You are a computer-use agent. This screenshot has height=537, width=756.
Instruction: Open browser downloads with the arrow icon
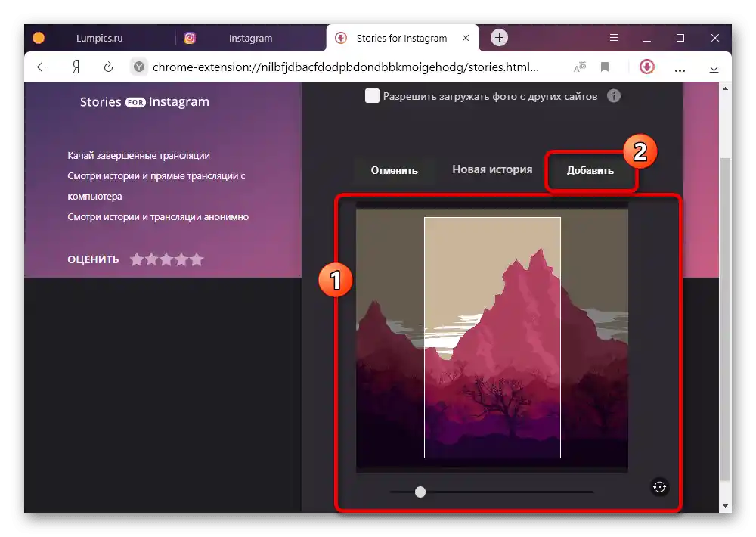coord(714,67)
